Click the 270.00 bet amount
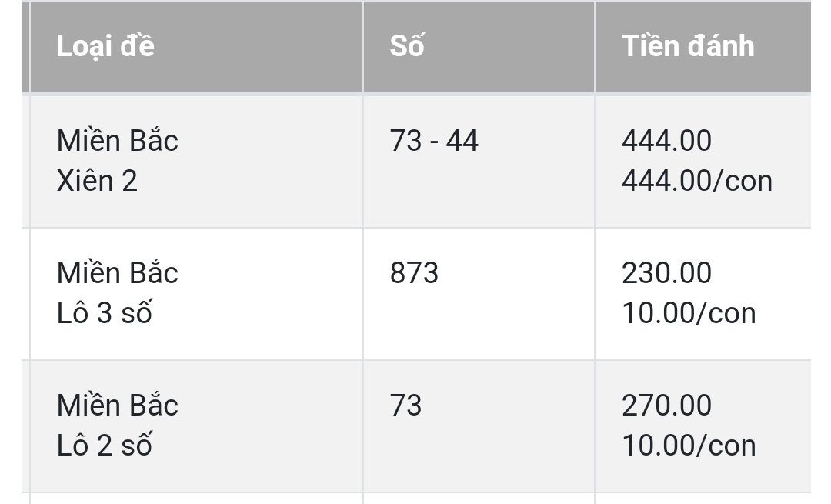831x504 pixels. pos(666,406)
